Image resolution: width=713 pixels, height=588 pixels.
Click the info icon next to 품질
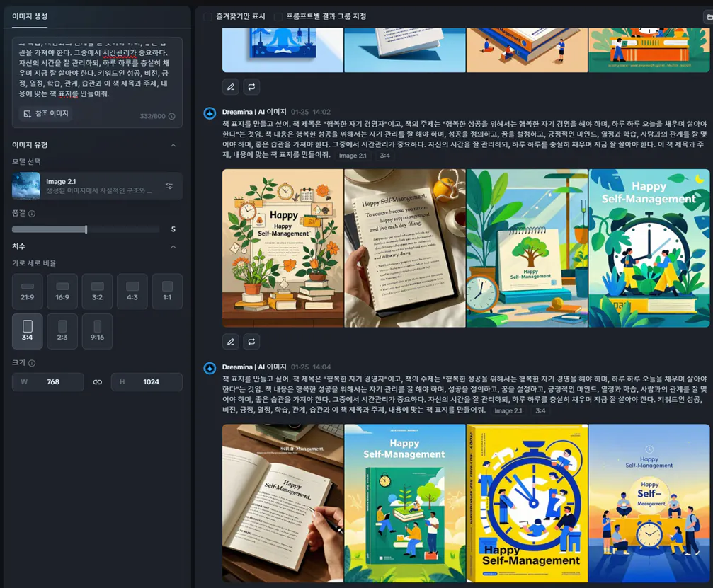32,214
